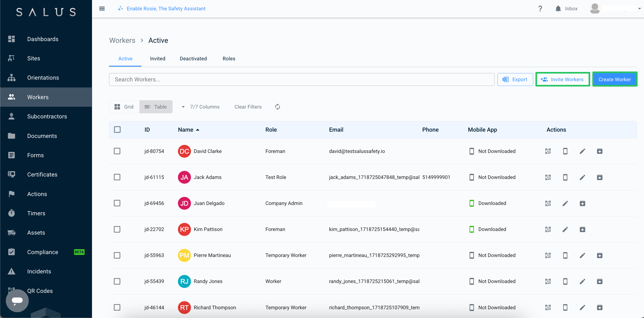Edit Jack Adams with pencil icon
This screenshot has width=644, height=318.
coord(582,177)
